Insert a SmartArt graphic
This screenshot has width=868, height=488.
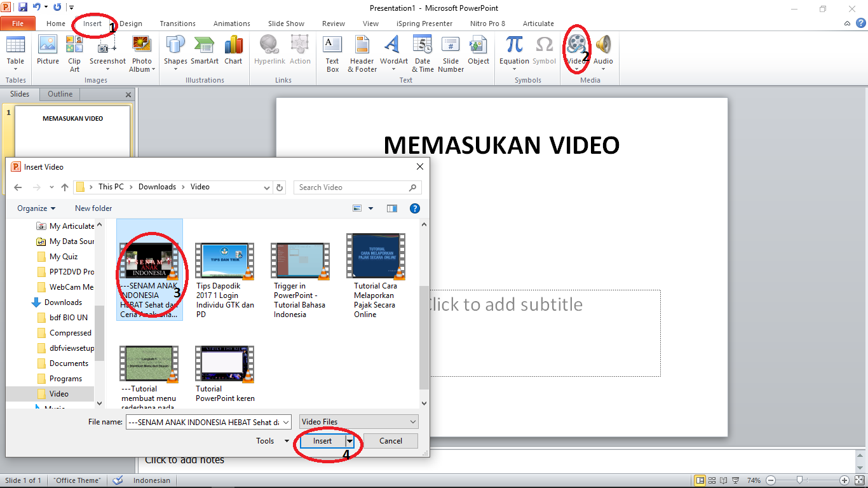coord(204,50)
